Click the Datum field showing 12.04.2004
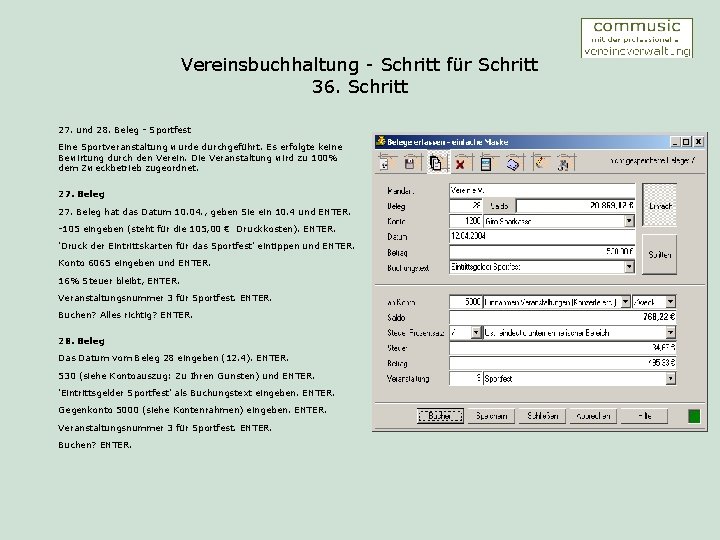 tap(542, 236)
